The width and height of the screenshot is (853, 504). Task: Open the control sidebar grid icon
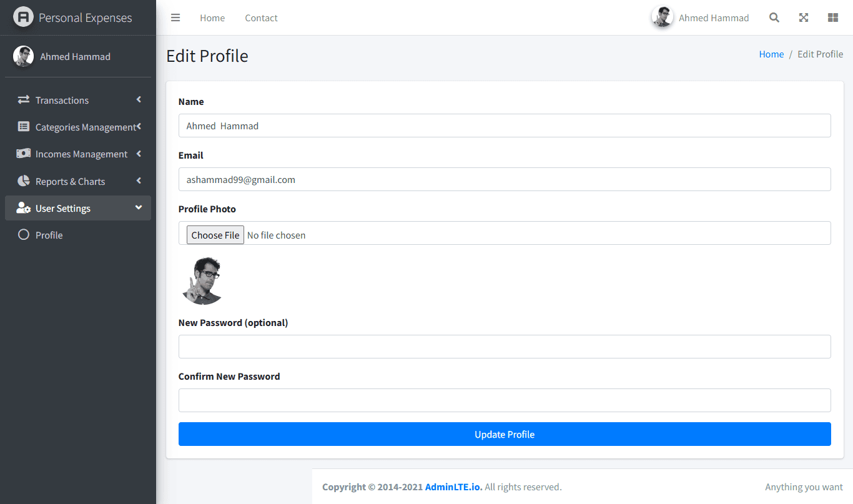(x=832, y=17)
